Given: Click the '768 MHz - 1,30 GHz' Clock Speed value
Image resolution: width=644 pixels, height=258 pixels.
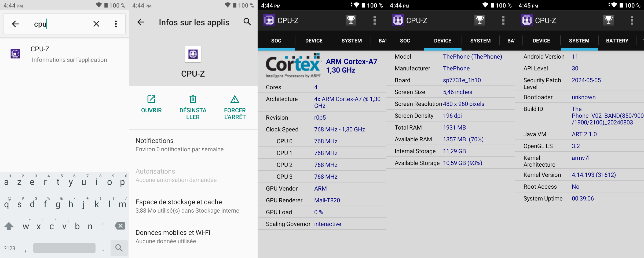Looking at the screenshot, I should coord(340,129).
